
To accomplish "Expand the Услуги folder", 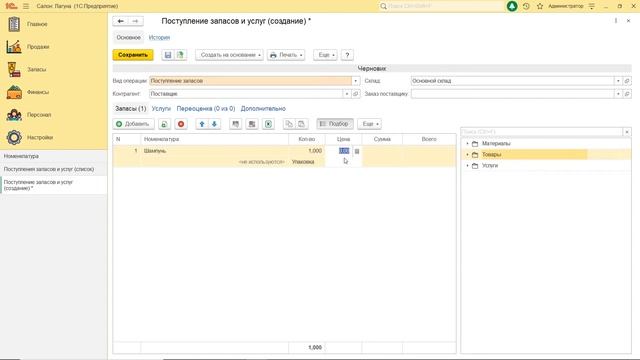I will 467,166.
